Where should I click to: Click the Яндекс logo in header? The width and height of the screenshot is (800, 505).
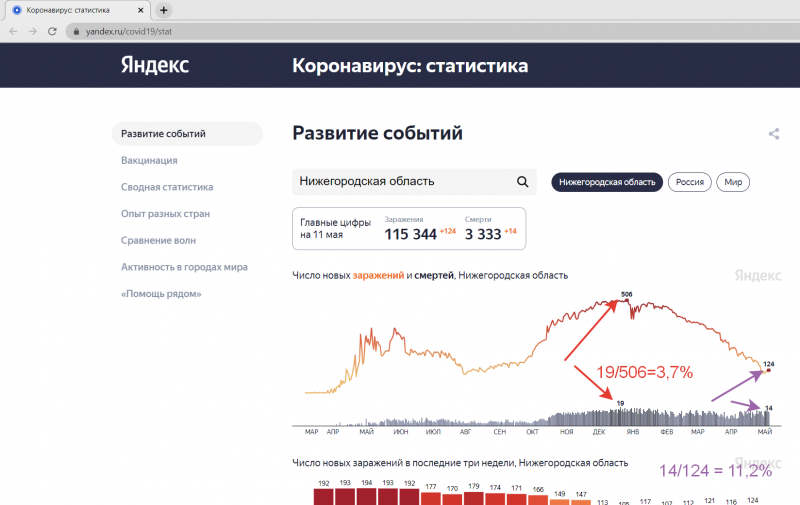pyautogui.click(x=155, y=65)
